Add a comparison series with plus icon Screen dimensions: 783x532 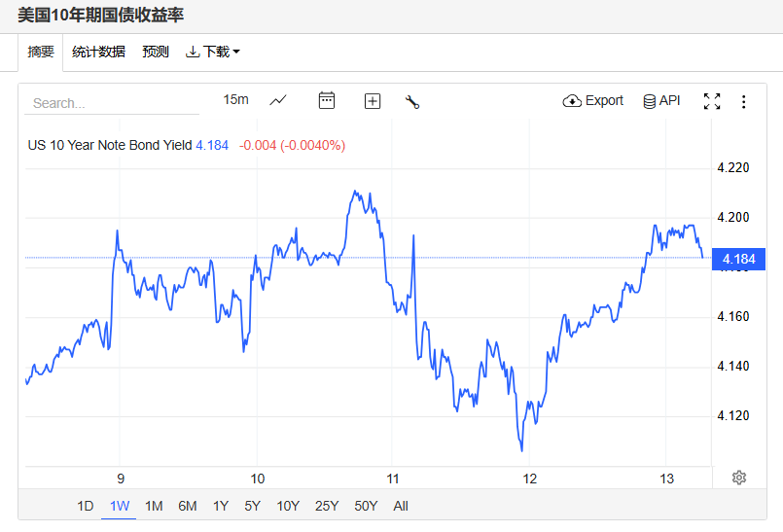click(x=373, y=101)
